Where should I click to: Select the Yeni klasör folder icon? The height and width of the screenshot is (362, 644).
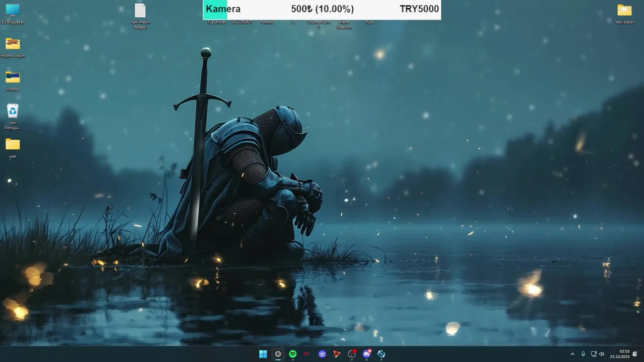tap(624, 14)
